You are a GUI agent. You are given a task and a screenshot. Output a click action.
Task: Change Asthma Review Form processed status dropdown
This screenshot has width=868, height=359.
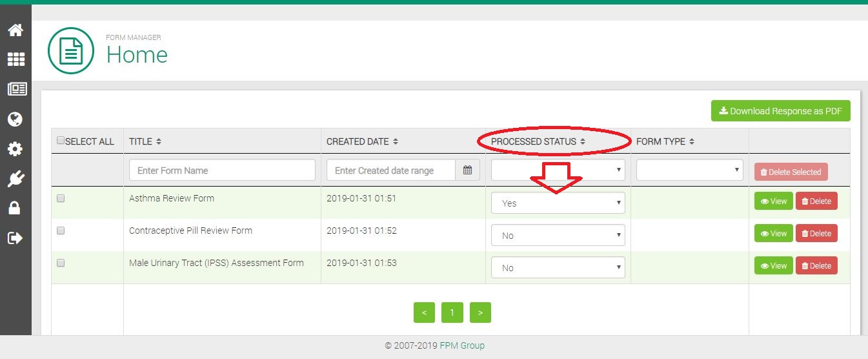tap(558, 203)
